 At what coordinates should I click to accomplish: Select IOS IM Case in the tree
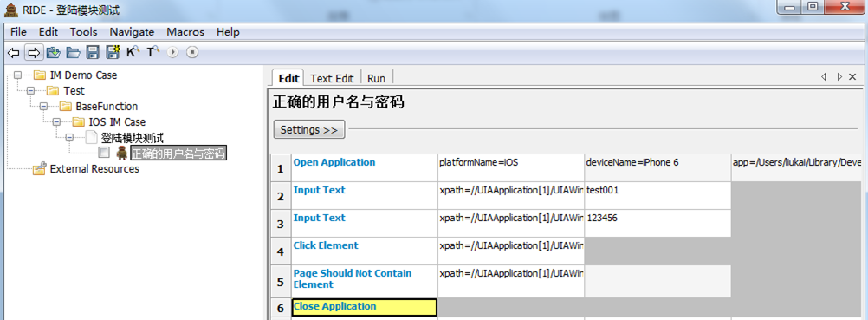(117, 122)
